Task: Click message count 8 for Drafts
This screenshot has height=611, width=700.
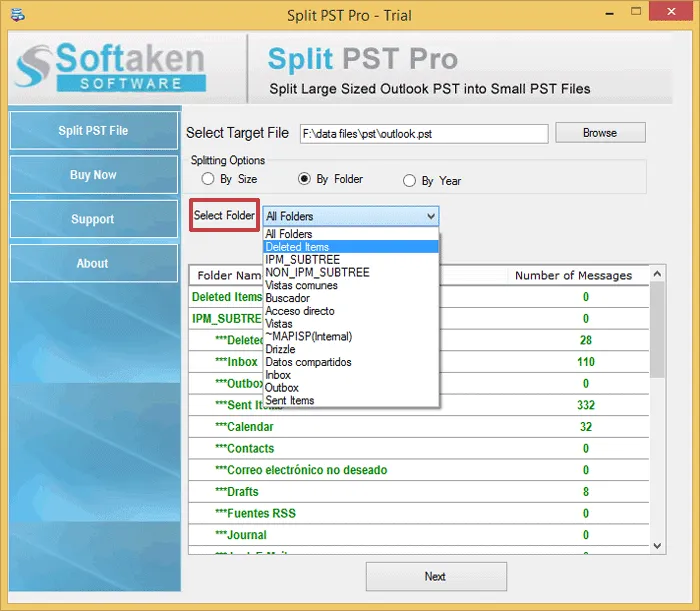Action: click(x=586, y=492)
